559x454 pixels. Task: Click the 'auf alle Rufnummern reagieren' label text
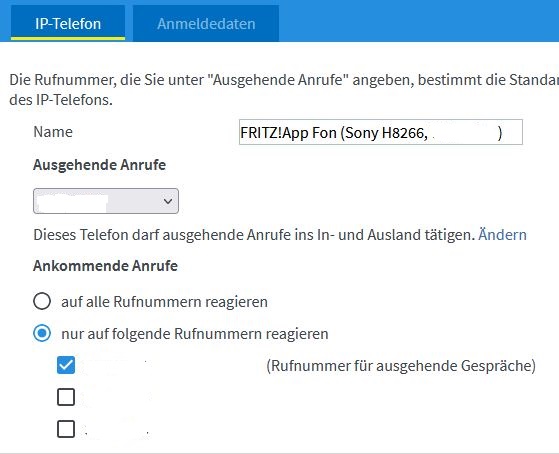pyautogui.click(x=164, y=302)
